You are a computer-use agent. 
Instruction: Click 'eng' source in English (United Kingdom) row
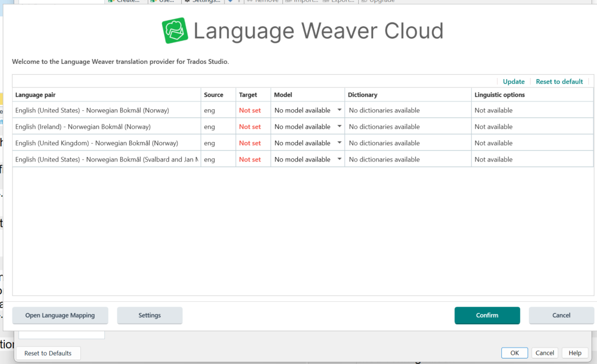209,144
